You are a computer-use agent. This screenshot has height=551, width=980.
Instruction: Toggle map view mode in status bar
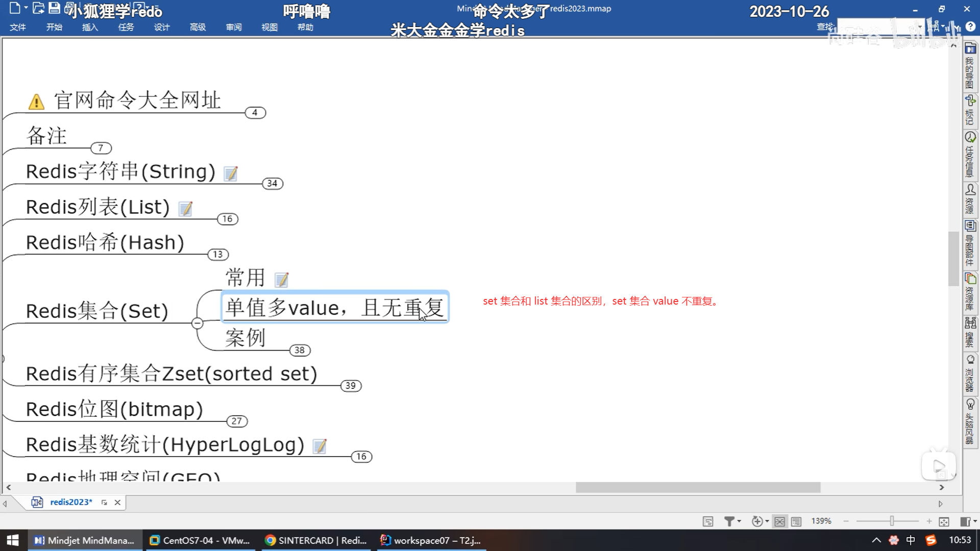tap(779, 521)
